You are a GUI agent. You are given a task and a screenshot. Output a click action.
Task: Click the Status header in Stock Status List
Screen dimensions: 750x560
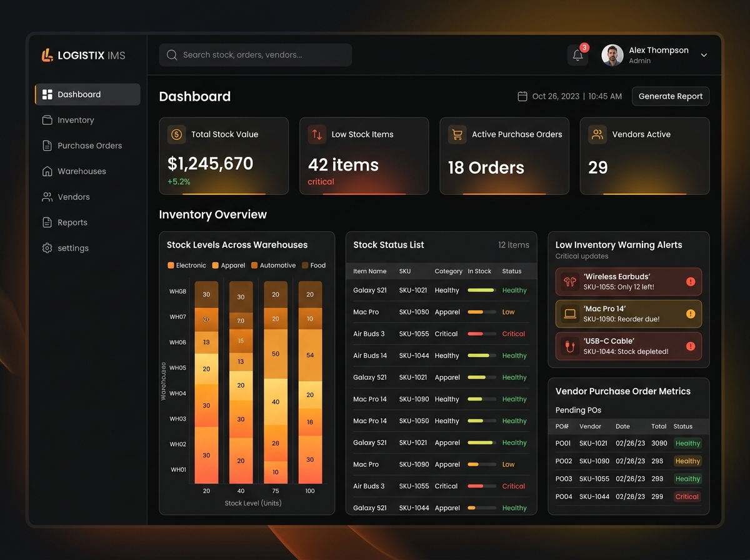pos(512,271)
